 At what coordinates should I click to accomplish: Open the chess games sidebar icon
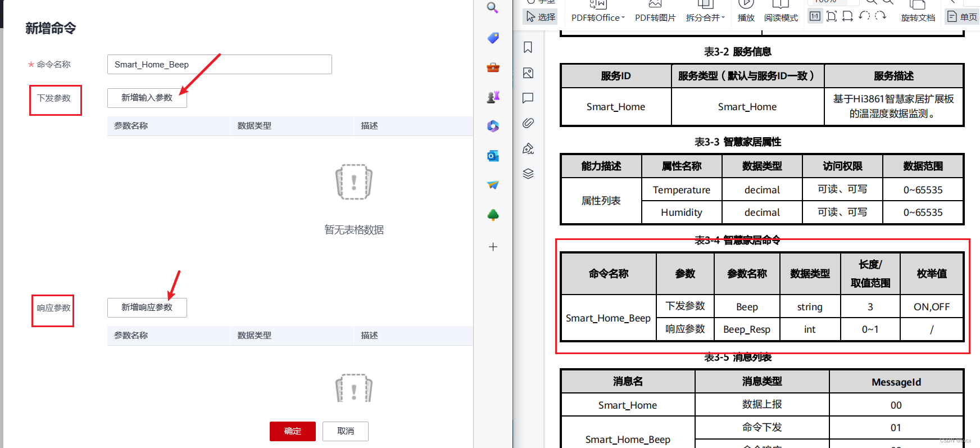pos(493,97)
